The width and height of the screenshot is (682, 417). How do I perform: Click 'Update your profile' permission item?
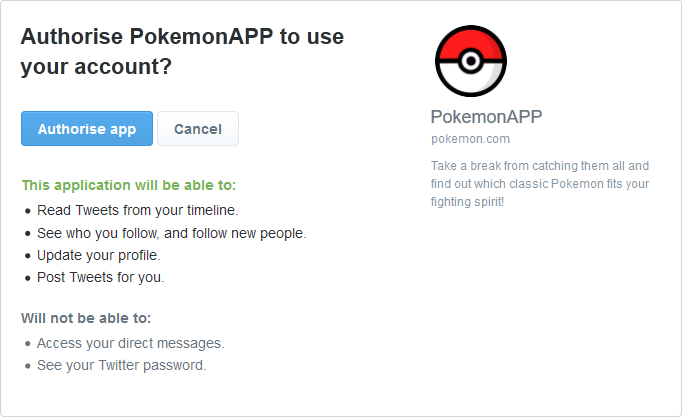(x=99, y=255)
